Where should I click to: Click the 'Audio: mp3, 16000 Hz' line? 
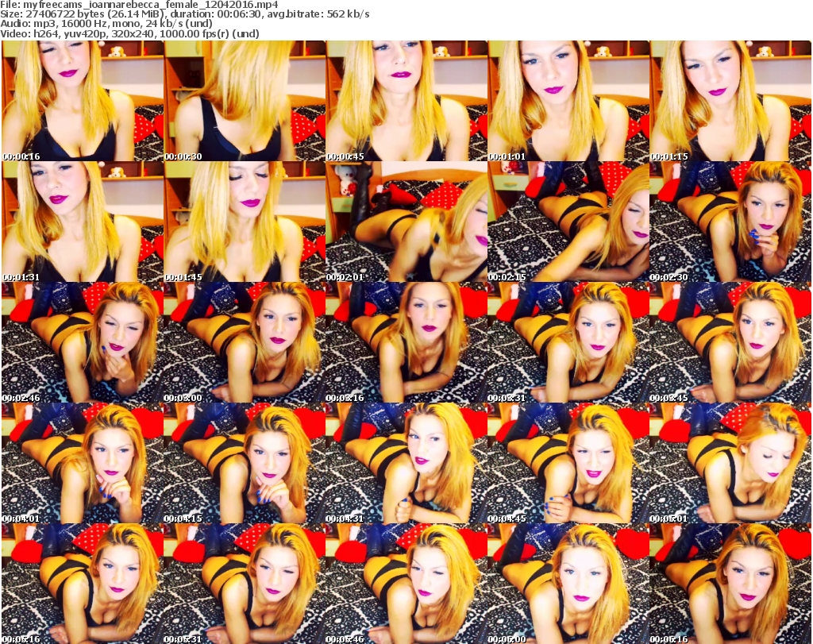[x=106, y=24]
